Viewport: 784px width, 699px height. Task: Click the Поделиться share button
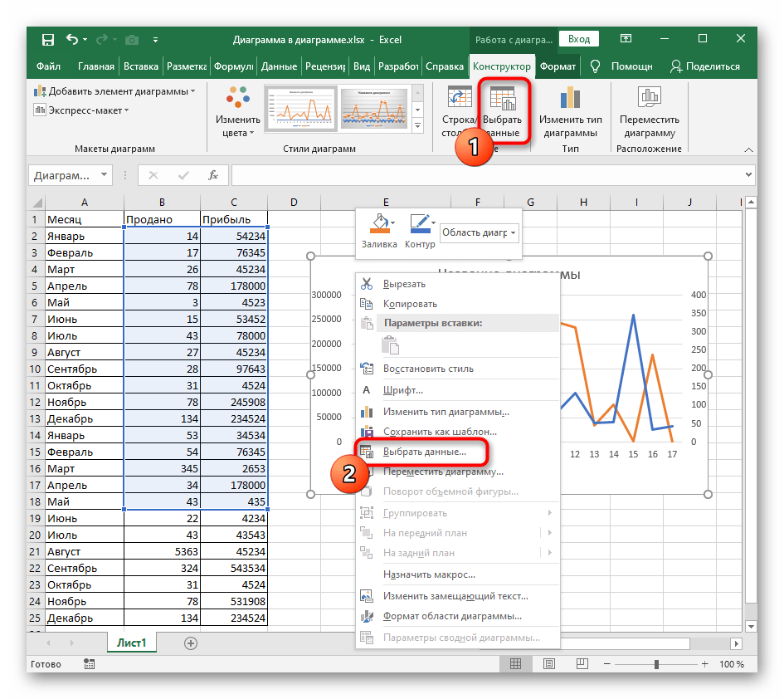(x=704, y=66)
